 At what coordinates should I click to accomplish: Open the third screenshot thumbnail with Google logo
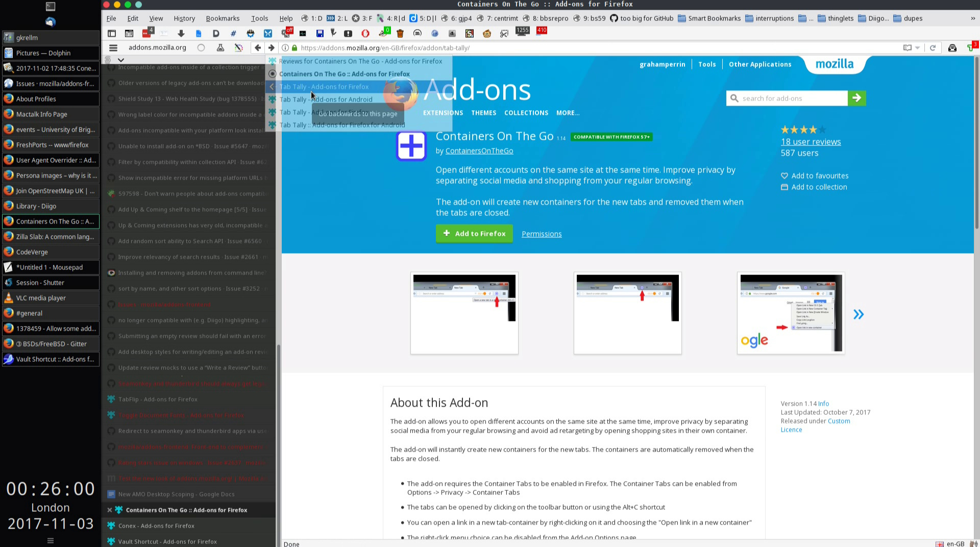click(x=791, y=313)
